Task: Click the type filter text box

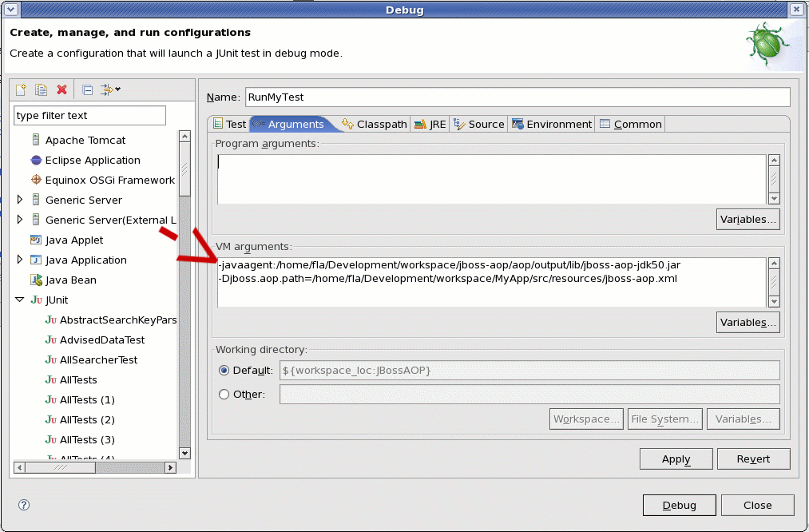Action: tap(89, 116)
